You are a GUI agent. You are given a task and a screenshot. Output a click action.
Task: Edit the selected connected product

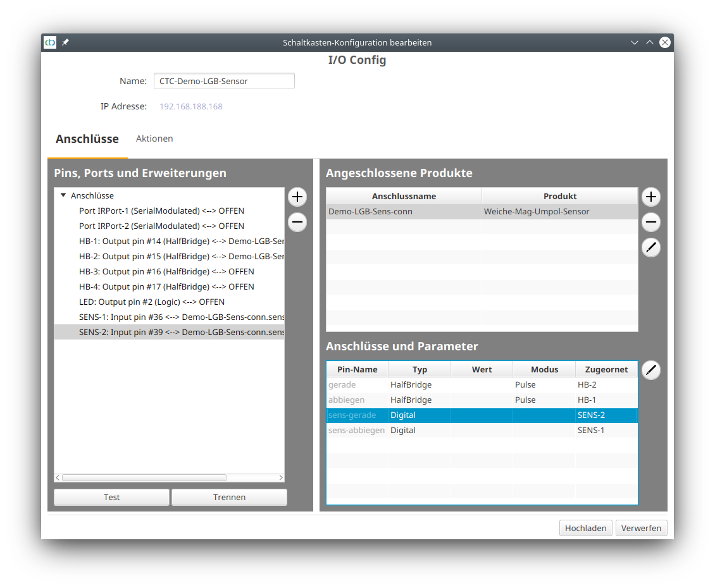(650, 247)
